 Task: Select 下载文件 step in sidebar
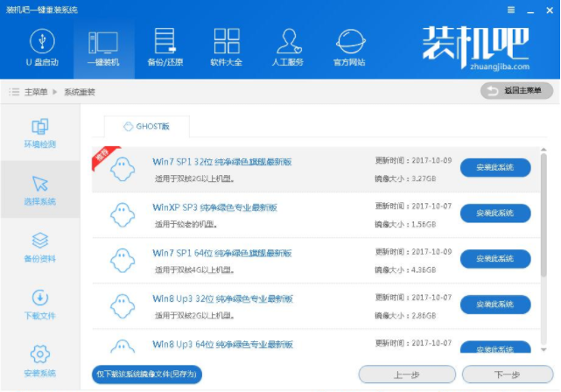39,304
